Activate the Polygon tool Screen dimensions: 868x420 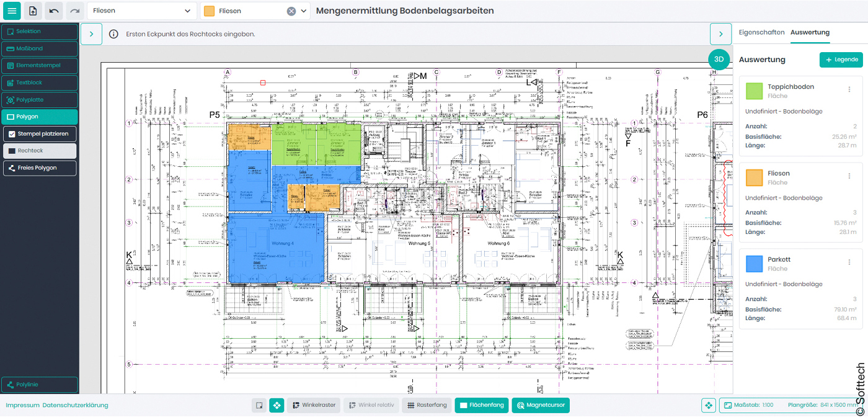click(x=40, y=116)
